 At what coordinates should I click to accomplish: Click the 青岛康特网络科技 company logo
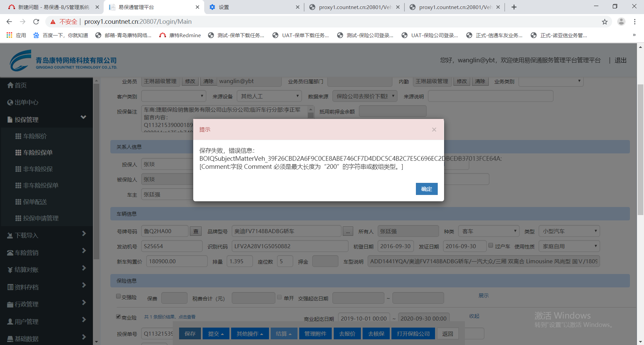[x=63, y=61]
